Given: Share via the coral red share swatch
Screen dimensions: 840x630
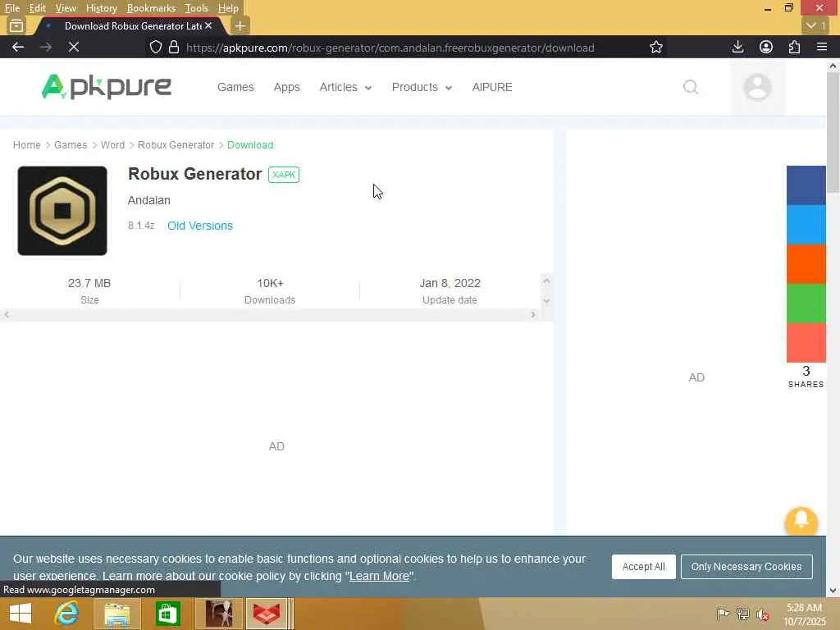Looking at the screenshot, I should click(806, 343).
